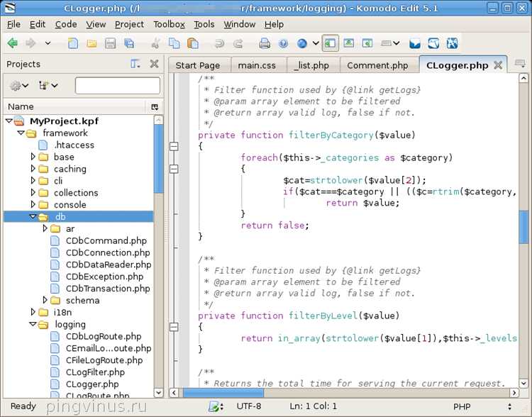Open the project gear settings dropdown
Image resolution: width=532 pixels, height=417 pixels.
(x=18, y=86)
